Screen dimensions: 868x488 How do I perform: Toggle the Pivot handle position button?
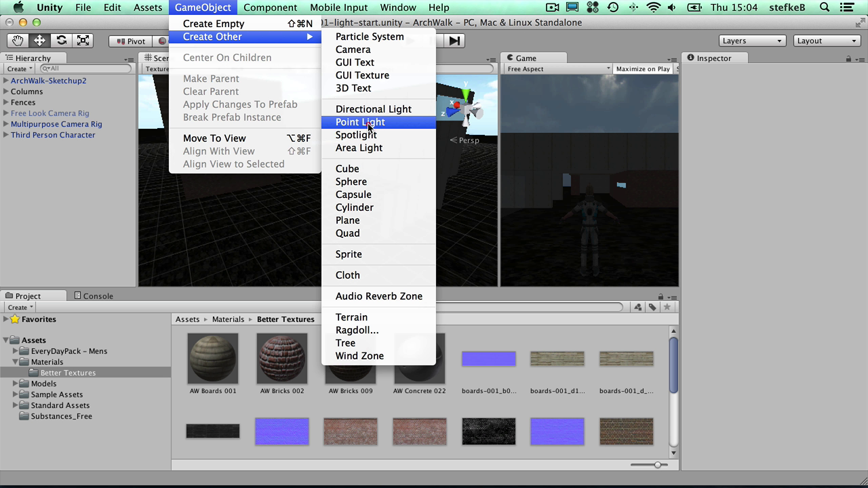pos(131,41)
